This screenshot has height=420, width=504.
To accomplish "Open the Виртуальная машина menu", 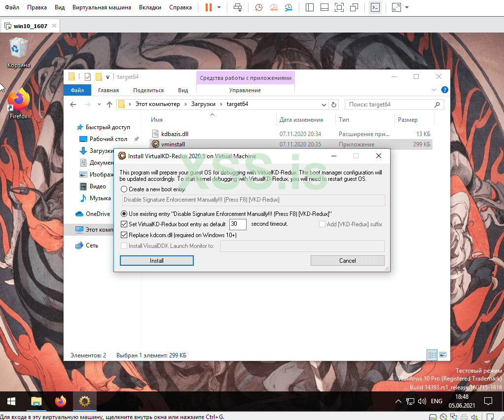I will [102, 7].
